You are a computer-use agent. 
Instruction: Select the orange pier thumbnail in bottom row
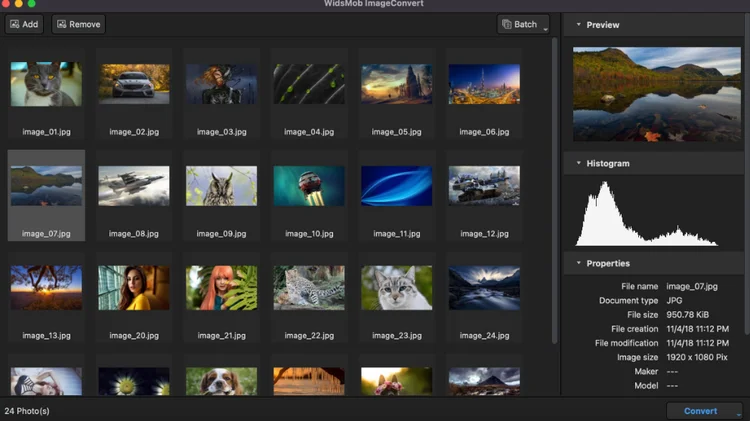pyautogui.click(x=309, y=381)
